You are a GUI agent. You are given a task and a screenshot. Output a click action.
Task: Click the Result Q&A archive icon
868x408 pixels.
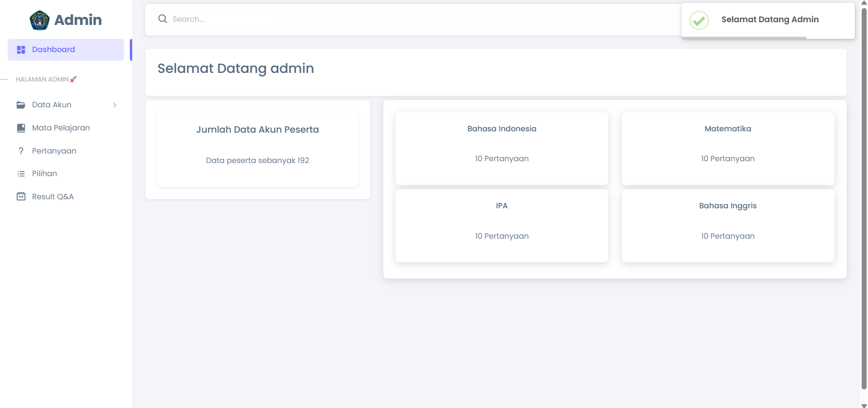(21, 197)
